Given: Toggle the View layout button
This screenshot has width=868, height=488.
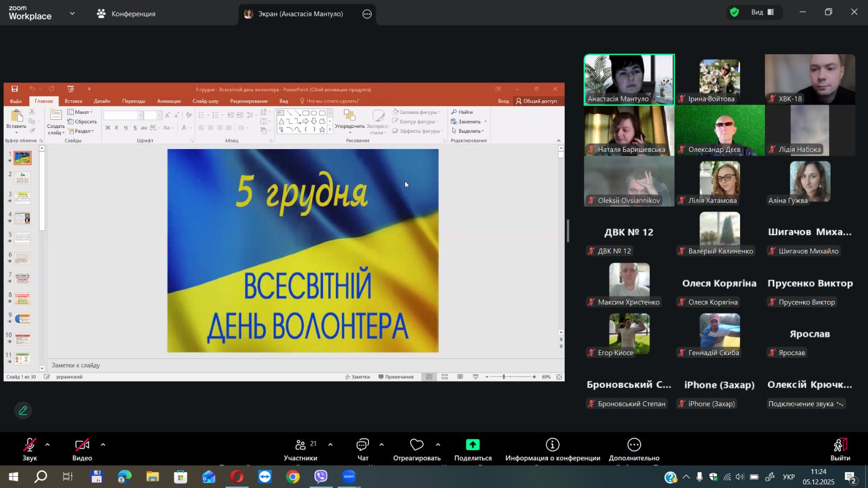Looking at the screenshot, I should (x=763, y=12).
